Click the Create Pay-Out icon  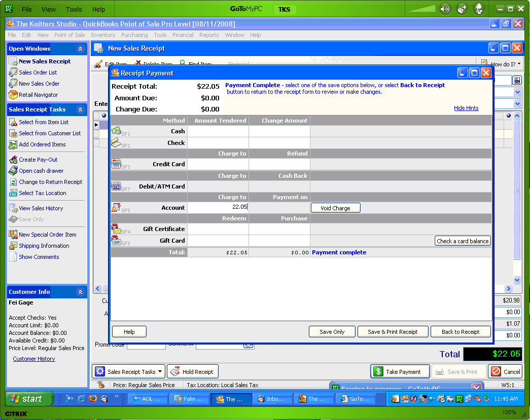point(13,160)
